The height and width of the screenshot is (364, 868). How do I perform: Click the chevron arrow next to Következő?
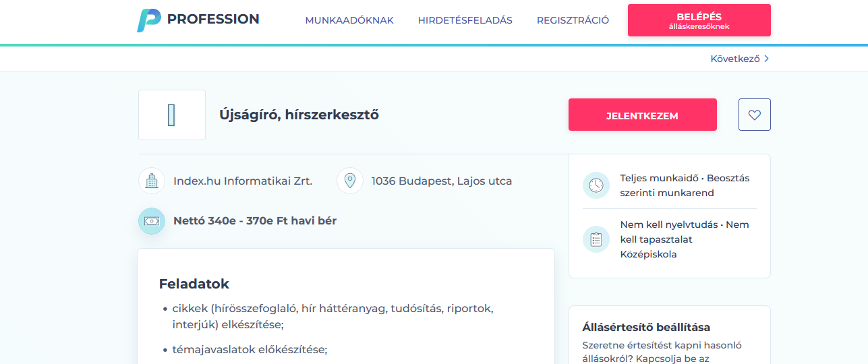click(767, 59)
